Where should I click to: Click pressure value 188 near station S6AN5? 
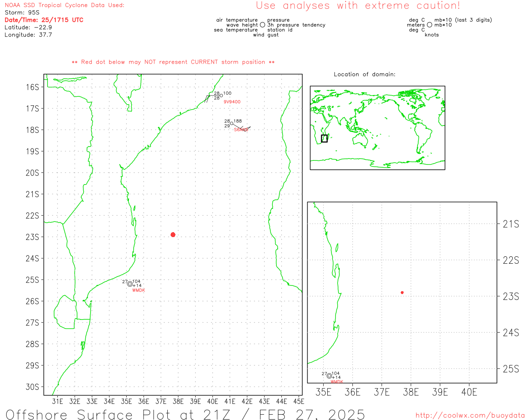[x=237, y=121]
